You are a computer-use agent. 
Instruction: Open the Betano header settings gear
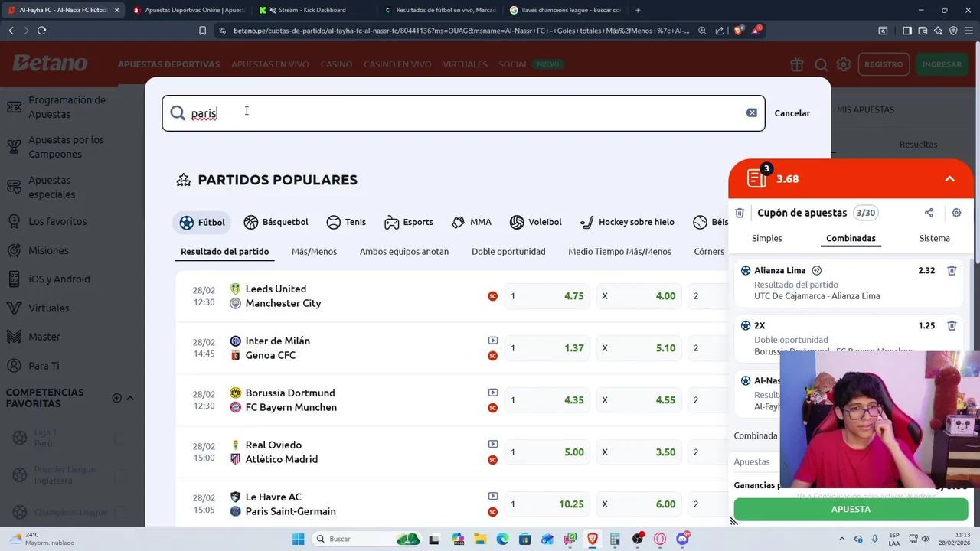pos(844,64)
